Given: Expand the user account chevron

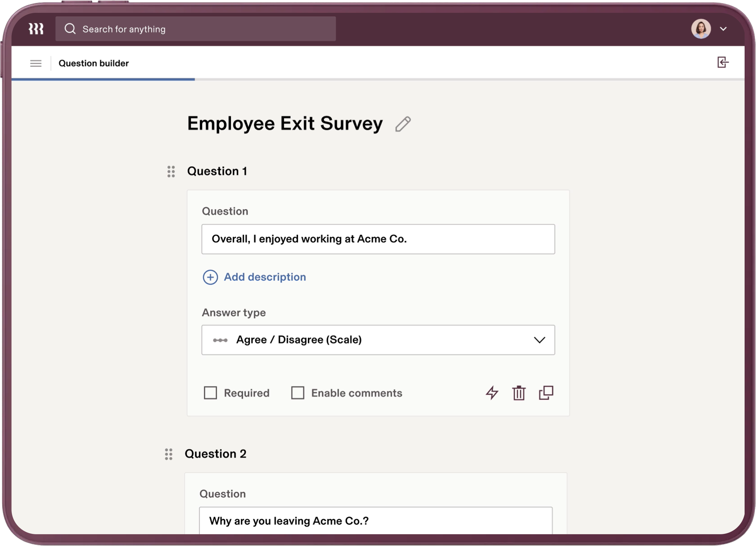Looking at the screenshot, I should pyautogui.click(x=724, y=29).
